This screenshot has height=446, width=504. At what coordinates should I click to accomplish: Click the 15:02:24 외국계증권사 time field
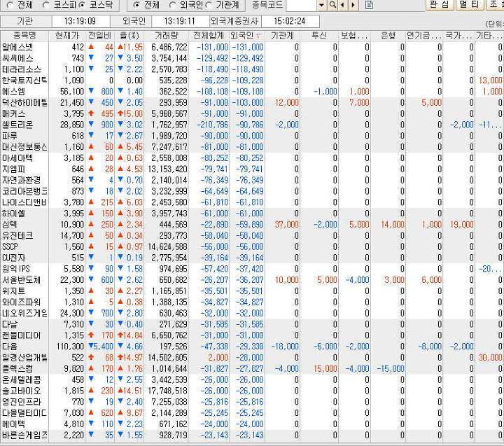(x=290, y=21)
